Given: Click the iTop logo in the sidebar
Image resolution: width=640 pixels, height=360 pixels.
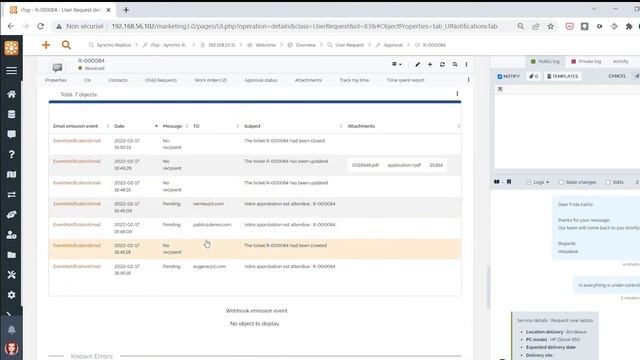Looking at the screenshot, I should pyautogui.click(x=11, y=48).
